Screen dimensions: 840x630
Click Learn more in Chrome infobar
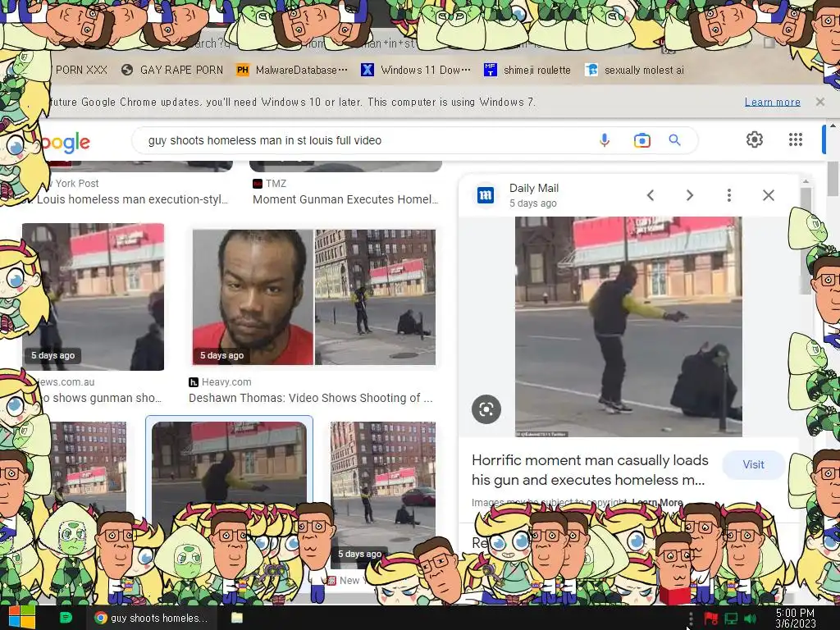tap(773, 102)
